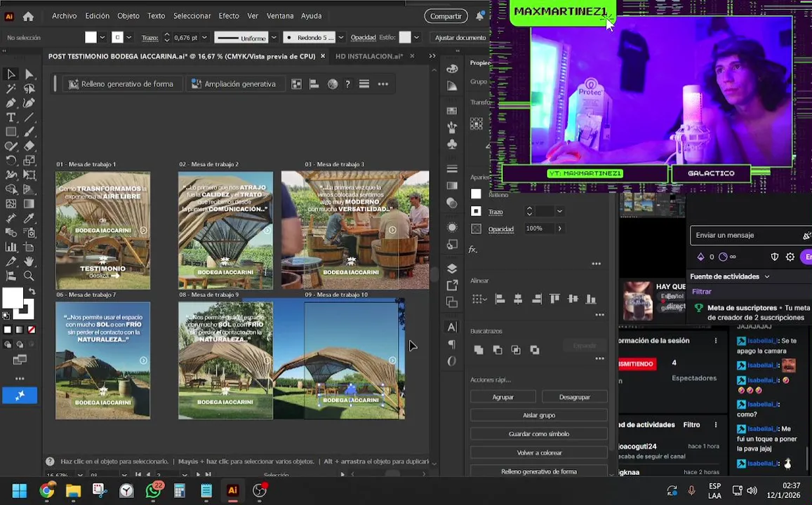
Task: Expand Fuente de actividades dropdown
Action: click(767, 276)
